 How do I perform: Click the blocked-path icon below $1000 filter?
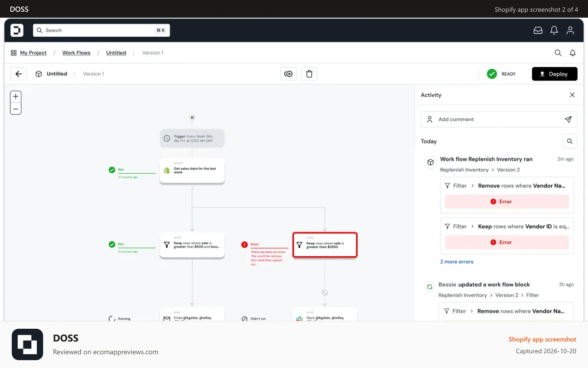point(324,292)
